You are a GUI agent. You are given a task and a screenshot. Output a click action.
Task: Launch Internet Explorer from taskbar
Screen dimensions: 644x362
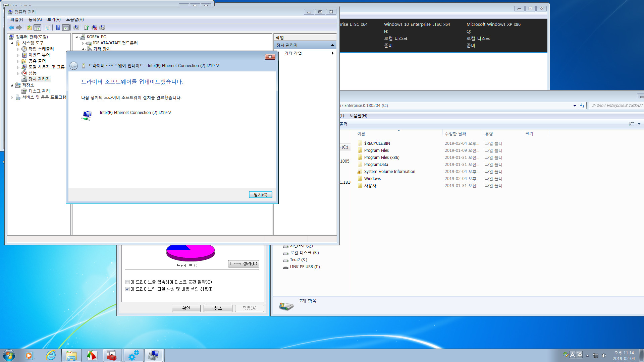point(51,355)
